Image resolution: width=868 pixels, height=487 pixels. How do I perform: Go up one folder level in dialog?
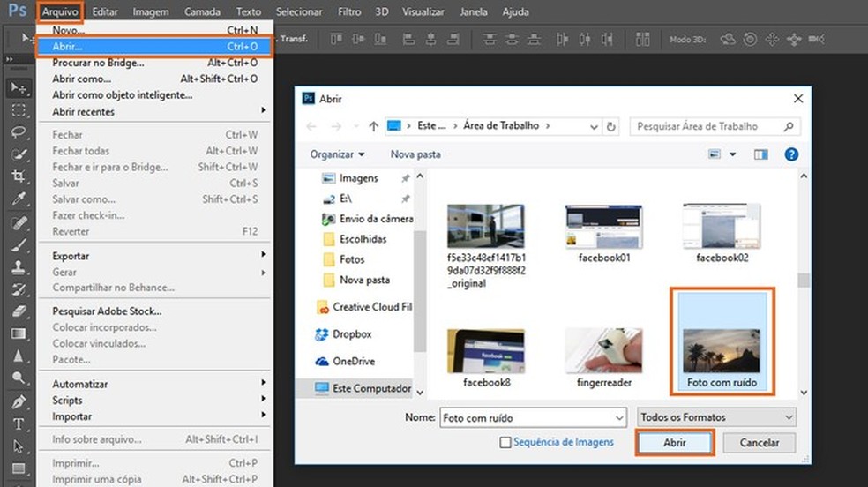(x=374, y=126)
